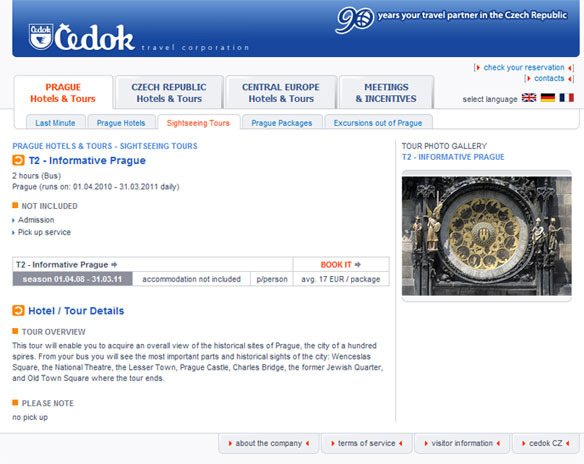
Task: Click the arrow icon next to BOOK IT
Action: (x=358, y=264)
